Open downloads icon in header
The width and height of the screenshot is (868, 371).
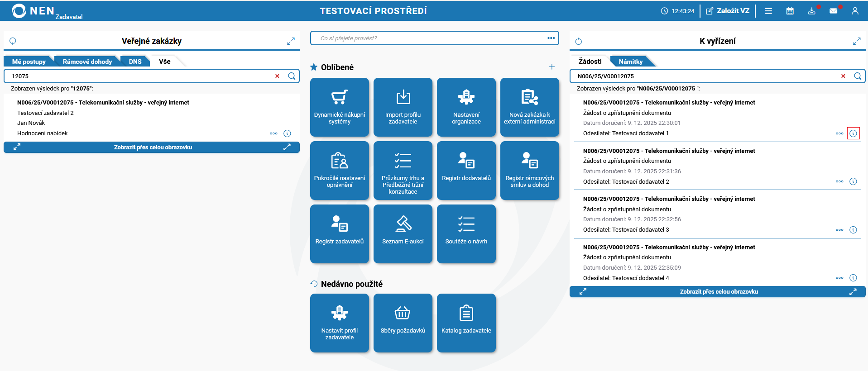click(x=812, y=11)
